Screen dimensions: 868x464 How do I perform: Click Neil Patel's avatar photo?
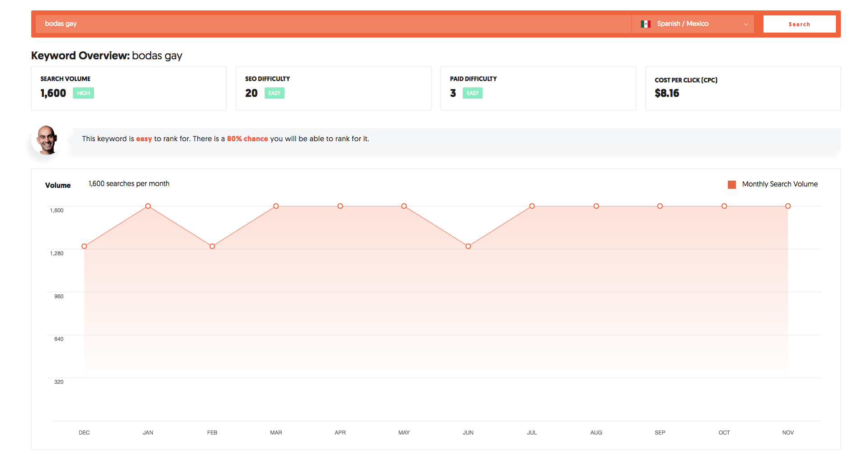pos(46,140)
